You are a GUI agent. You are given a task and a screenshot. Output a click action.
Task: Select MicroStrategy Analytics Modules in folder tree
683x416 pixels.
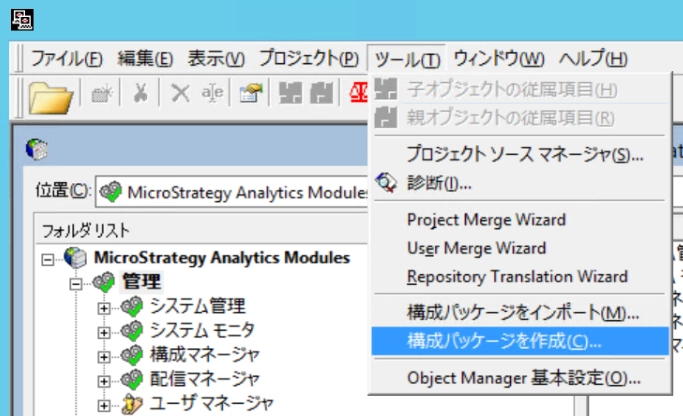[x=222, y=257]
